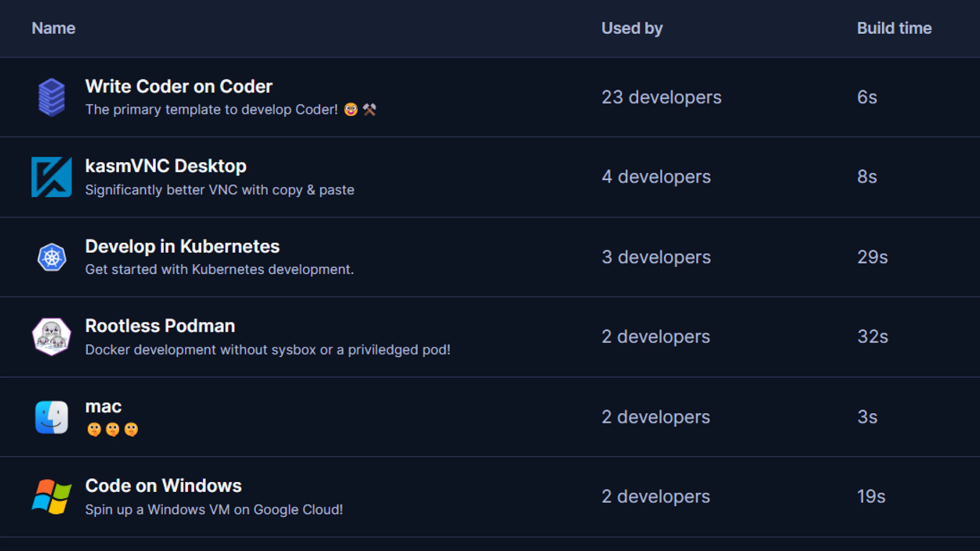The width and height of the screenshot is (980, 551).
Task: Click the kasmVNC Desktop logo icon
Action: pos(51,177)
